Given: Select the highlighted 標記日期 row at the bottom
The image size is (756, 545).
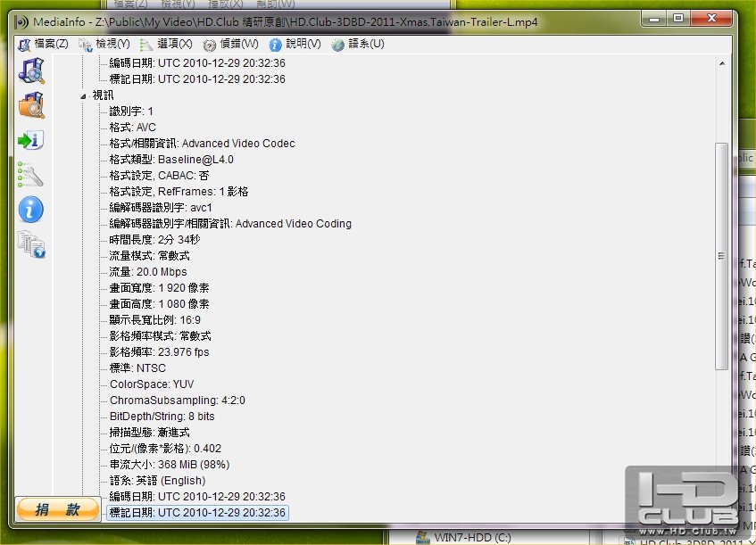Looking at the screenshot, I should click(x=197, y=513).
